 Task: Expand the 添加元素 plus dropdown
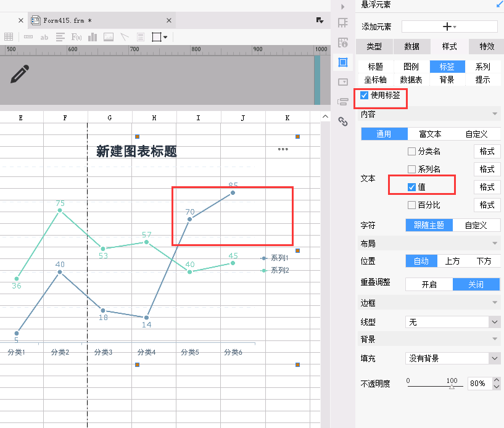tap(449, 27)
